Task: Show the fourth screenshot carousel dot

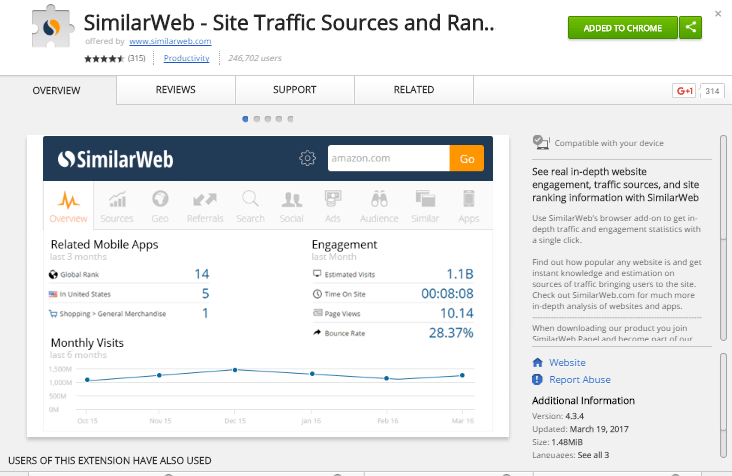Action: 279,119
